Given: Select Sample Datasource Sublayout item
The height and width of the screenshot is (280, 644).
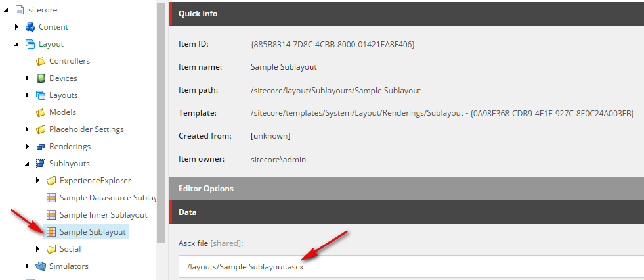Looking at the screenshot, I should click(x=108, y=198).
